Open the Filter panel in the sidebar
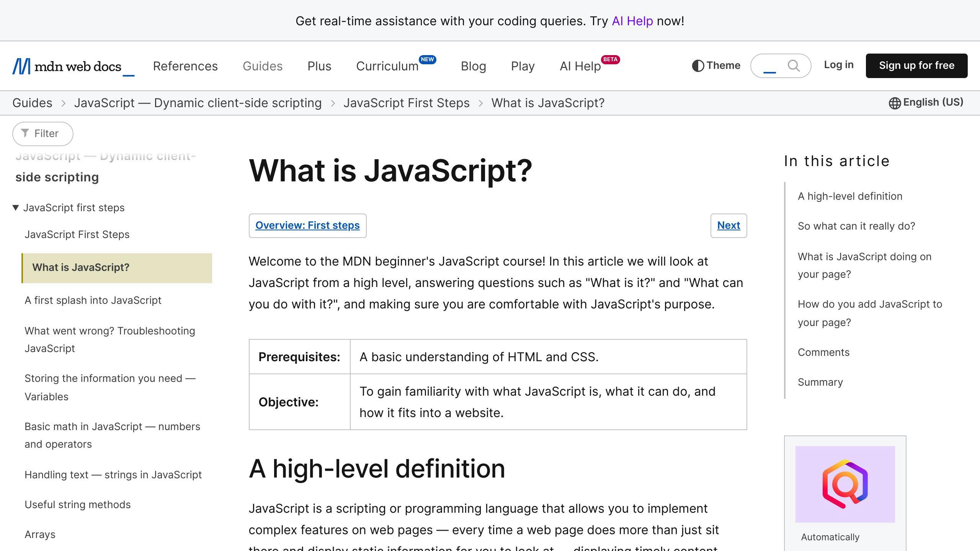The width and height of the screenshot is (980, 551). (x=42, y=134)
